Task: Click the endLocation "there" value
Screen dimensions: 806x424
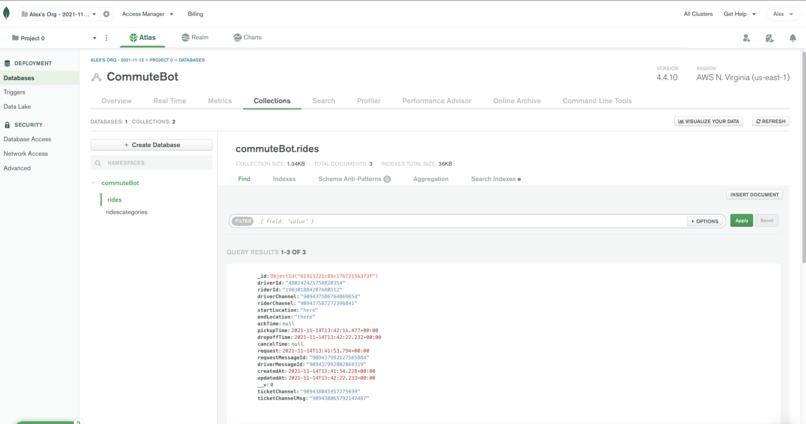Action: click(304, 317)
